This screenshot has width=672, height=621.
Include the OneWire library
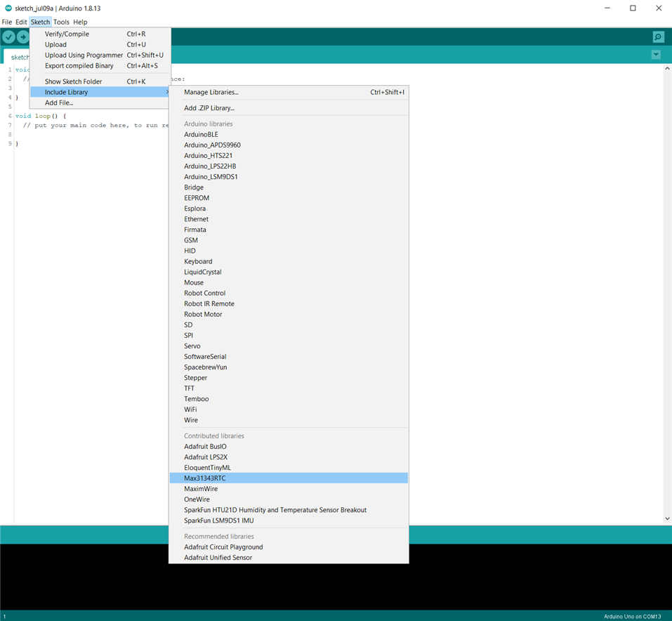[289, 499]
